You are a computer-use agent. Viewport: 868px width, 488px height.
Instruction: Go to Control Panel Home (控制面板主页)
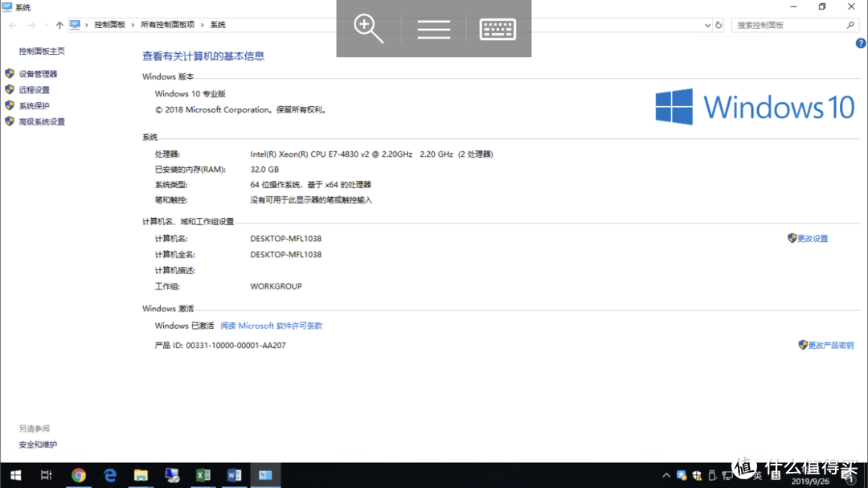click(x=42, y=51)
